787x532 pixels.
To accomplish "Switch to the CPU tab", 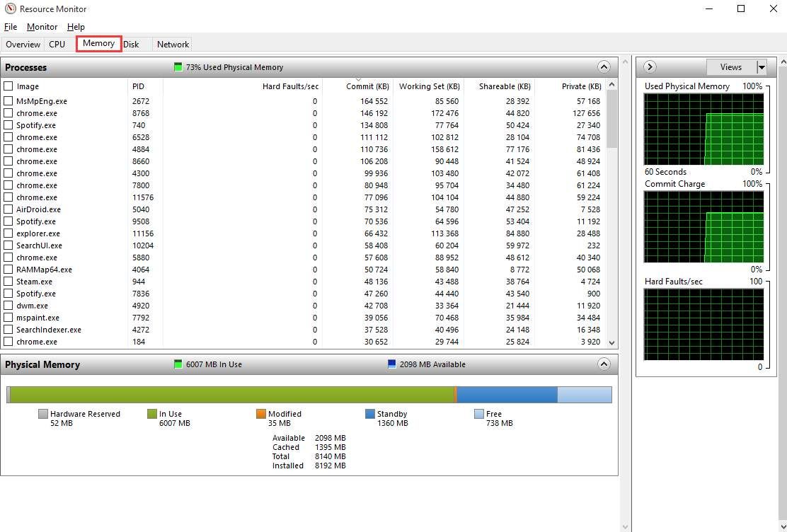I will pos(57,44).
